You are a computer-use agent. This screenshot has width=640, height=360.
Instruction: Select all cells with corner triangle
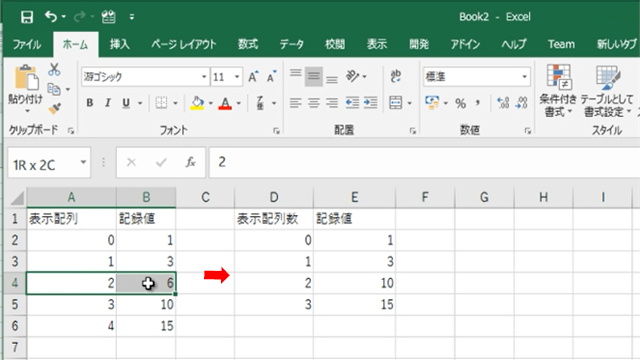[16, 198]
